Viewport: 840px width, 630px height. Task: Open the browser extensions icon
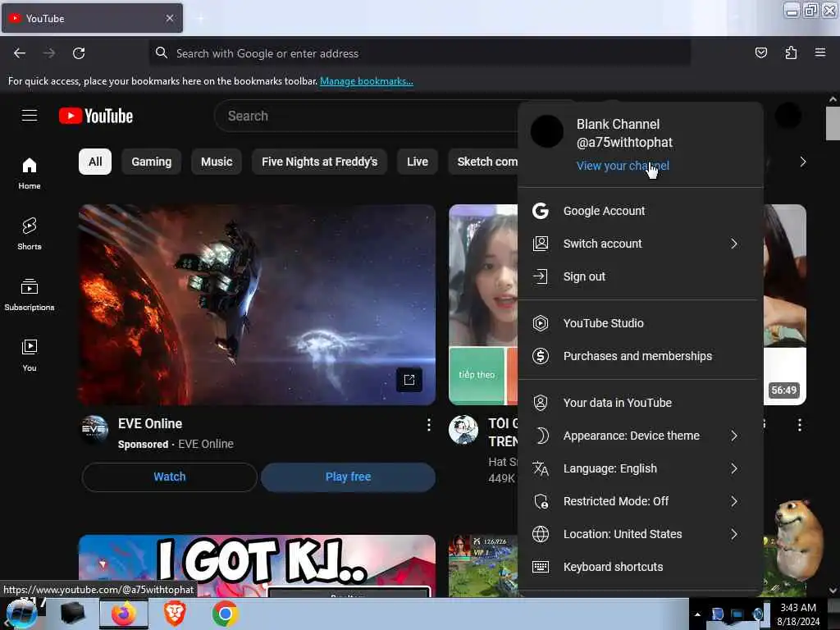point(791,52)
